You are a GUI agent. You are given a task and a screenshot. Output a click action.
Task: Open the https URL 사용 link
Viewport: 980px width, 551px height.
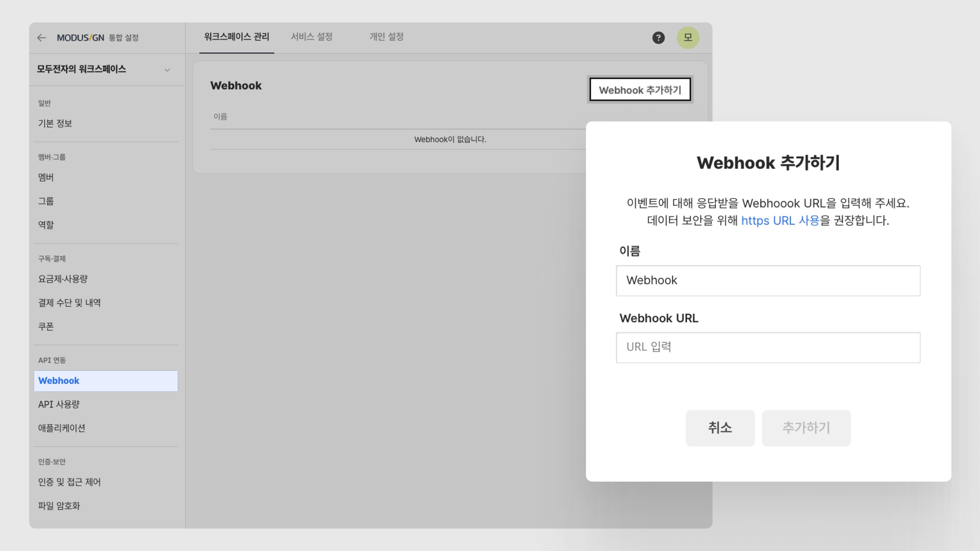(779, 221)
